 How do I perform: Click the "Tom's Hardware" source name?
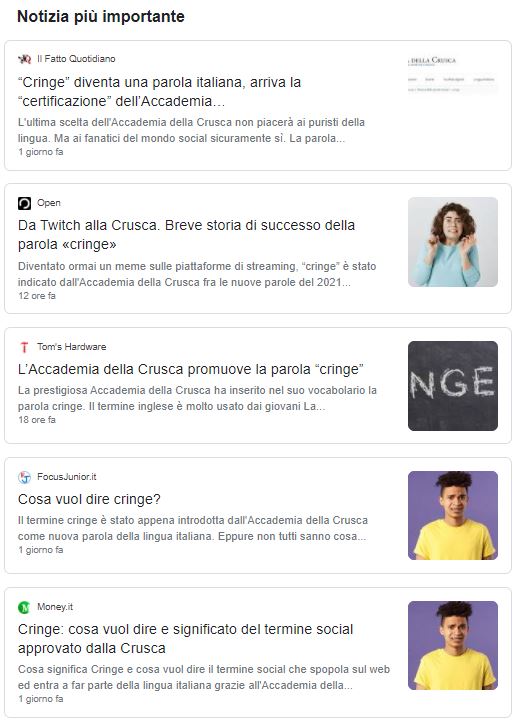click(x=72, y=347)
